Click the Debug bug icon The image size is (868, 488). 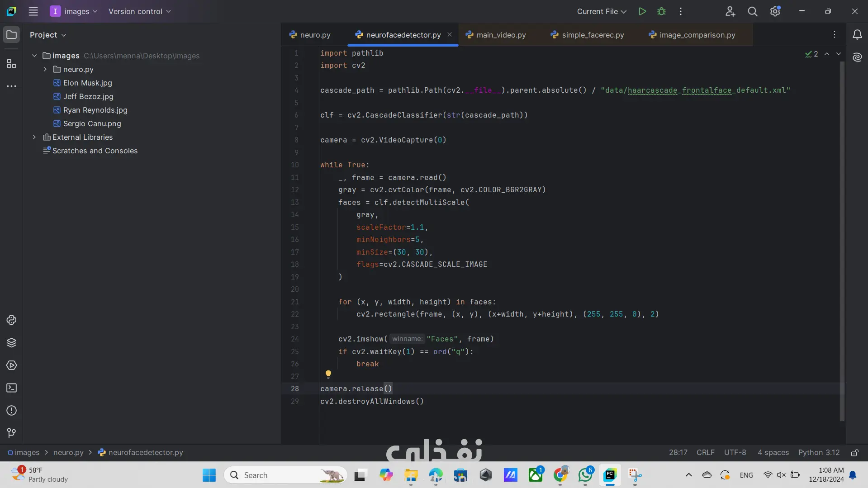point(661,11)
